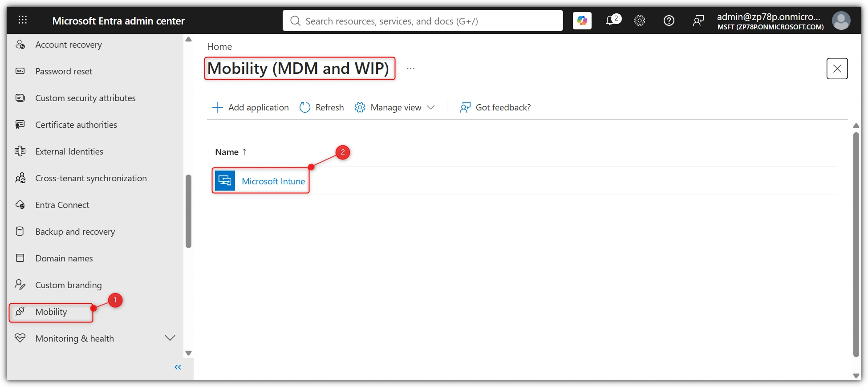
Task: Click the Microsoft Intune app icon
Action: pos(225,181)
